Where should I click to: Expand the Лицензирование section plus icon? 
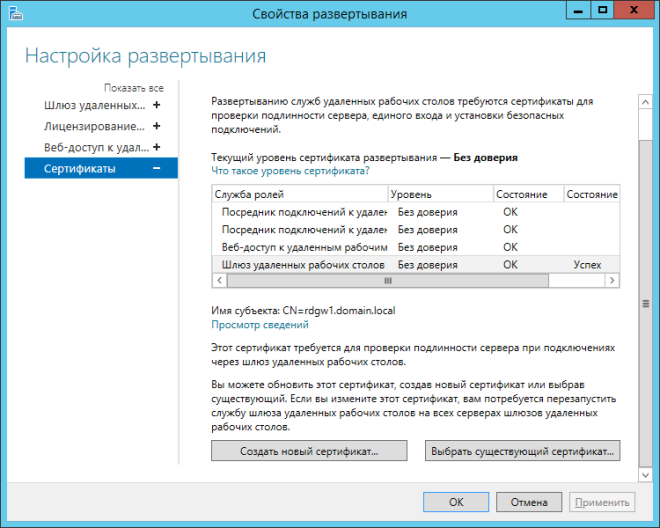pos(156,126)
